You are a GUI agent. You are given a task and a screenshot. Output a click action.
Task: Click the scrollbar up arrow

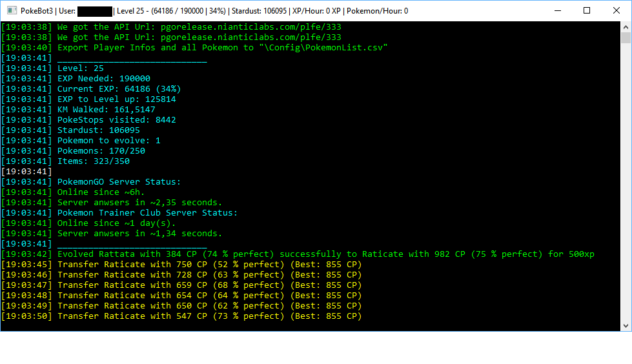point(626,27)
